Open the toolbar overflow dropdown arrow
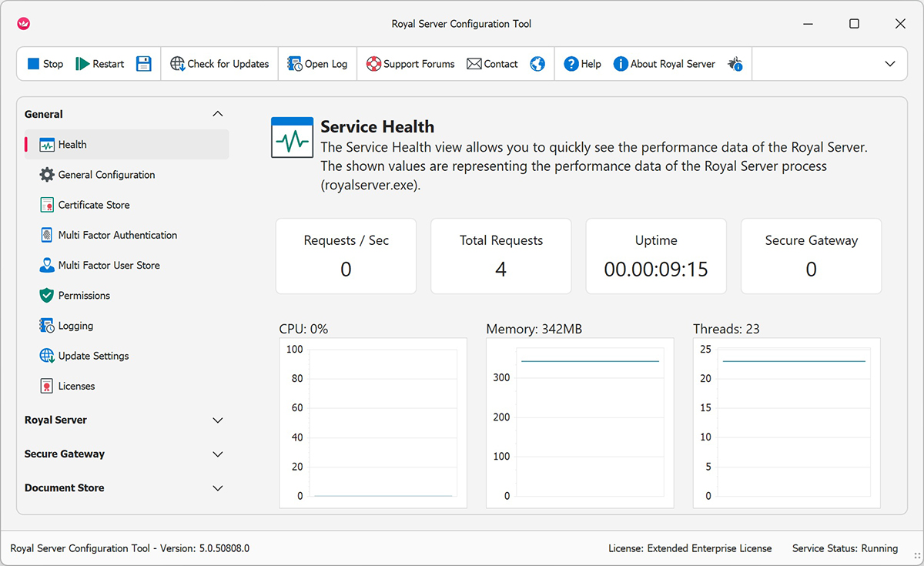The image size is (924, 566). click(890, 64)
